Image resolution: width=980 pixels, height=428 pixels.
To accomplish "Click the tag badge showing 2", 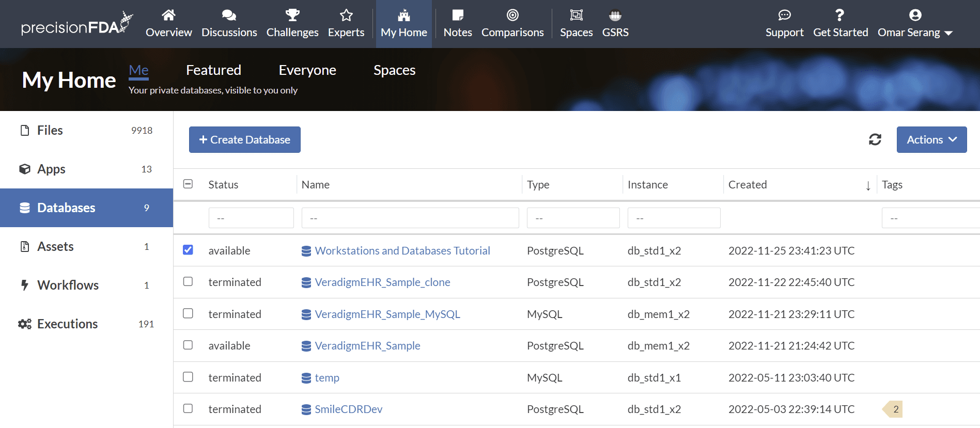I will [x=895, y=409].
